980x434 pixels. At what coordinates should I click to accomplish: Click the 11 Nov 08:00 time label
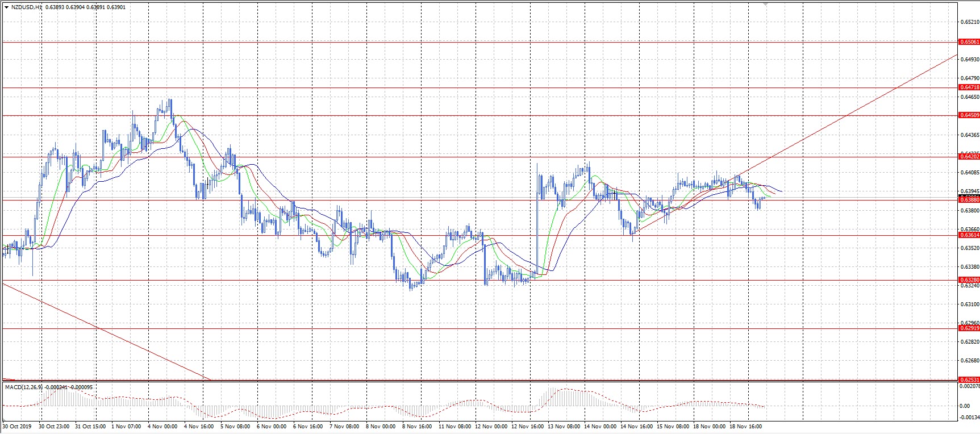pyautogui.click(x=454, y=426)
